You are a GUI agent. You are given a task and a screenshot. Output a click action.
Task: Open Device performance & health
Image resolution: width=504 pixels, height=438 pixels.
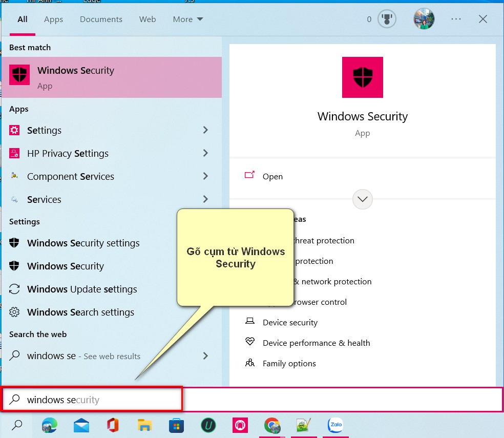[317, 343]
